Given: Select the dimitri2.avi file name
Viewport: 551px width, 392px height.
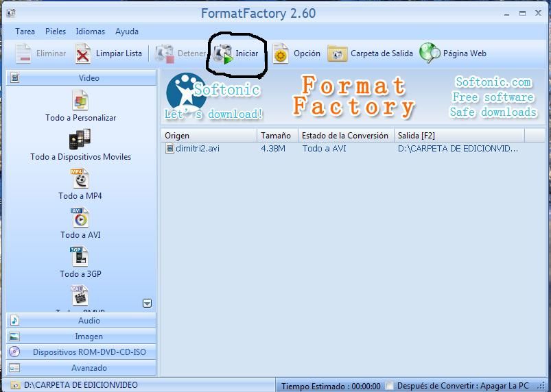Looking at the screenshot, I should click(x=198, y=149).
